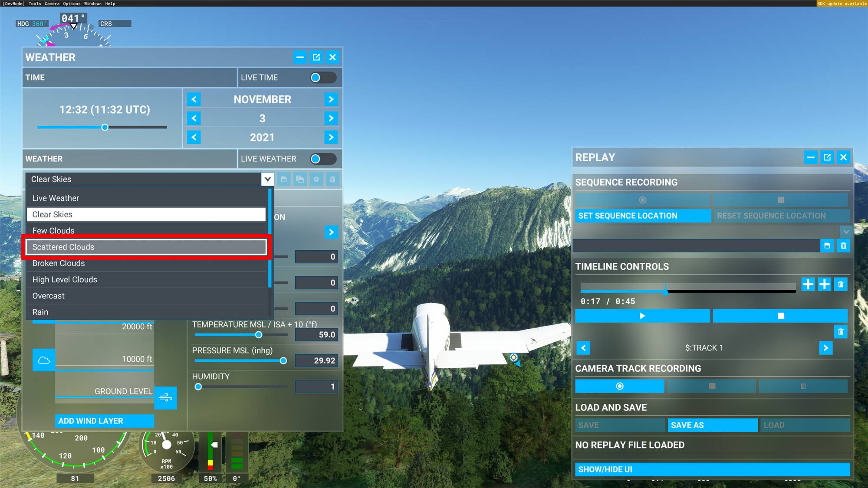Enable the Live Weather switch
868x488 pixels.
coord(323,159)
